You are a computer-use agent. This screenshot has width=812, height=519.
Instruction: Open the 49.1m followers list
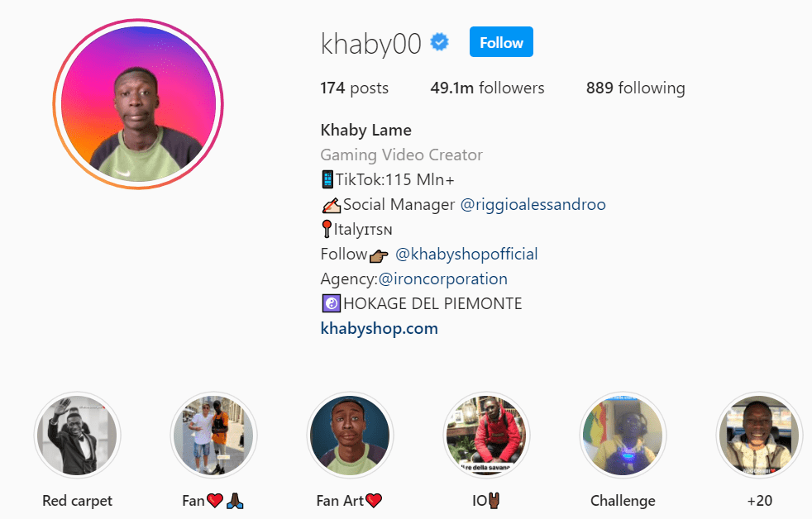point(487,88)
